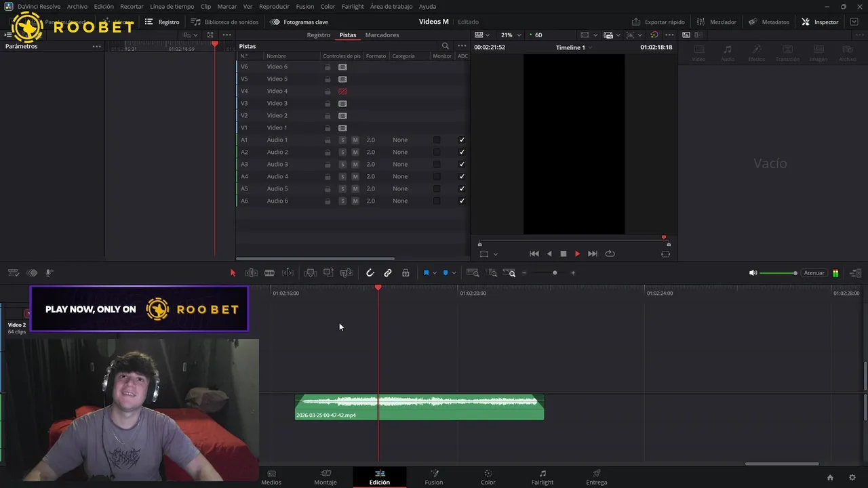Click the blue Marker icon

(x=446, y=273)
